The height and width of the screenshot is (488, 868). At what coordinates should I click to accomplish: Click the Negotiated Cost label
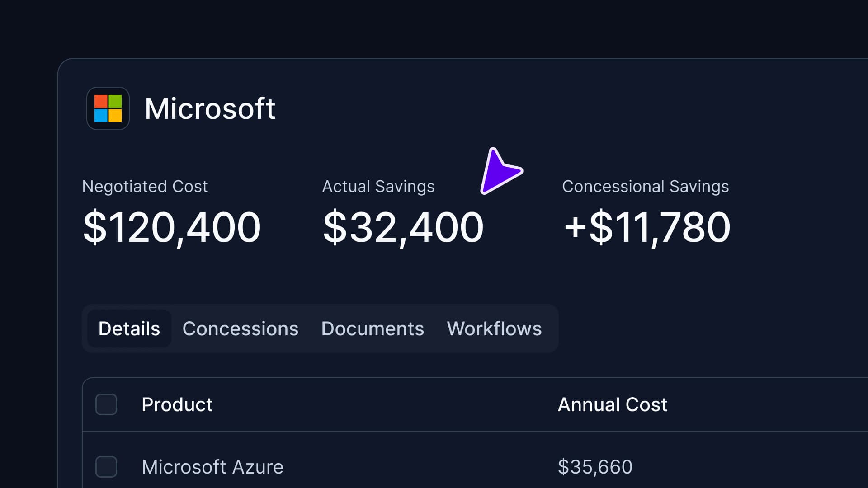pyautogui.click(x=145, y=187)
